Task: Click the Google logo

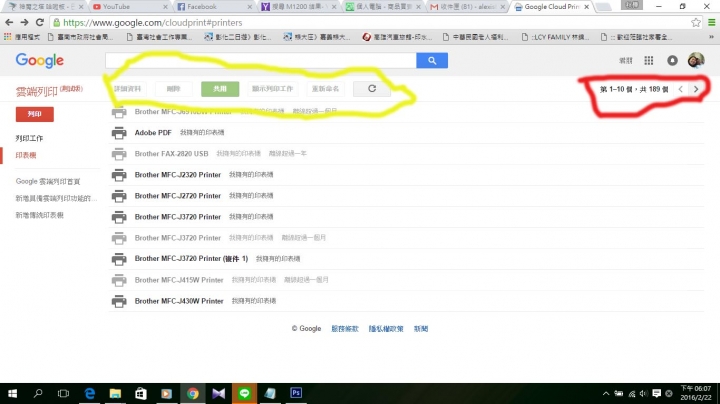Action: 39,61
